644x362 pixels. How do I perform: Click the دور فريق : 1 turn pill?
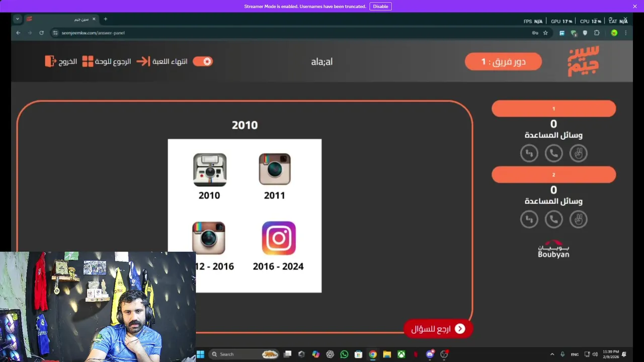click(x=503, y=61)
